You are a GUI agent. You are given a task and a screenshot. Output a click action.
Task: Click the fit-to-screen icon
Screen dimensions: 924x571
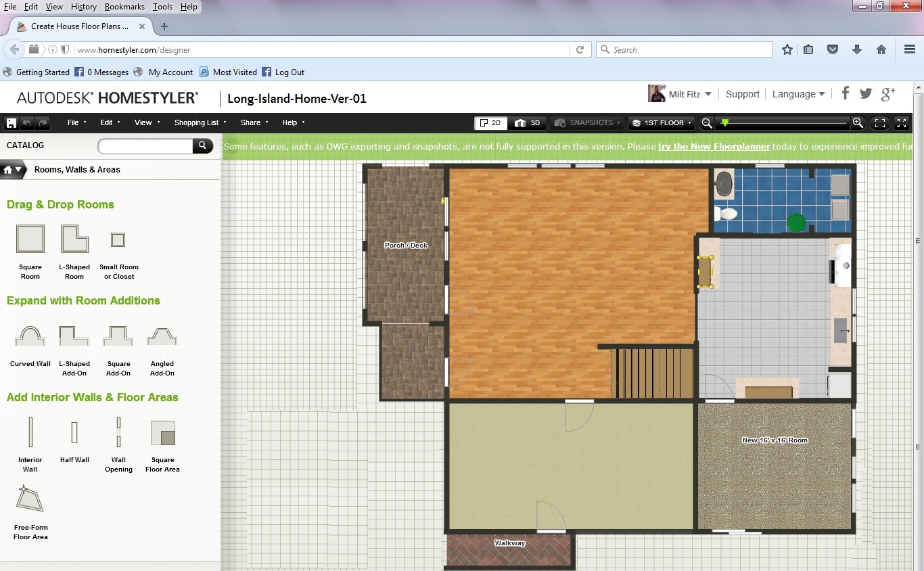[x=880, y=123]
